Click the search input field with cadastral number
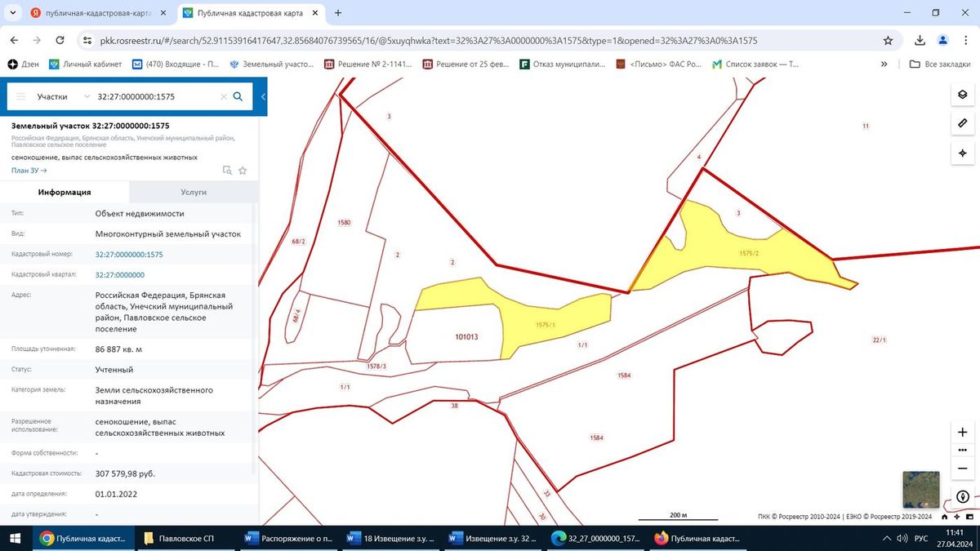Screen dimensions: 980x551 (156, 96)
